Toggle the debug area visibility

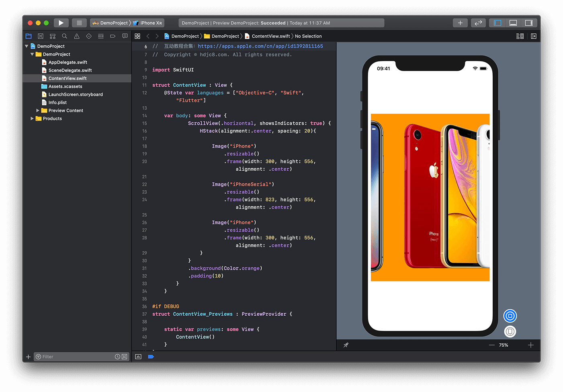click(x=513, y=23)
